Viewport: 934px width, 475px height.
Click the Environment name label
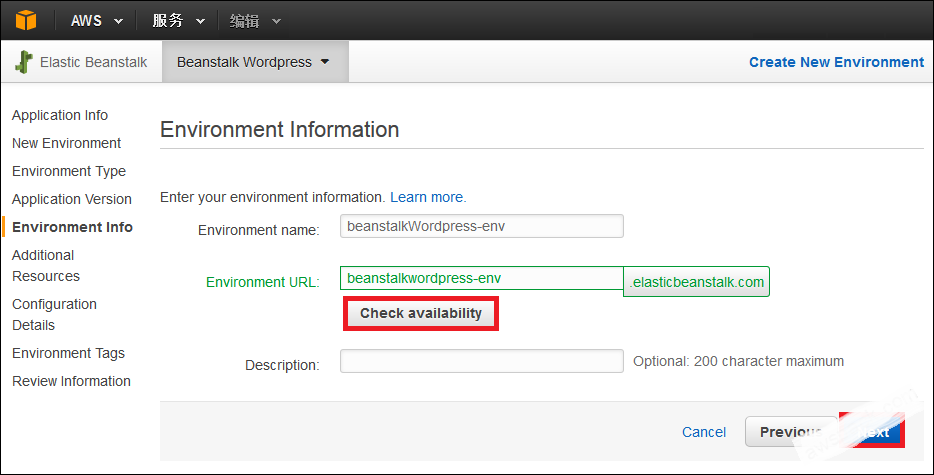tap(259, 230)
